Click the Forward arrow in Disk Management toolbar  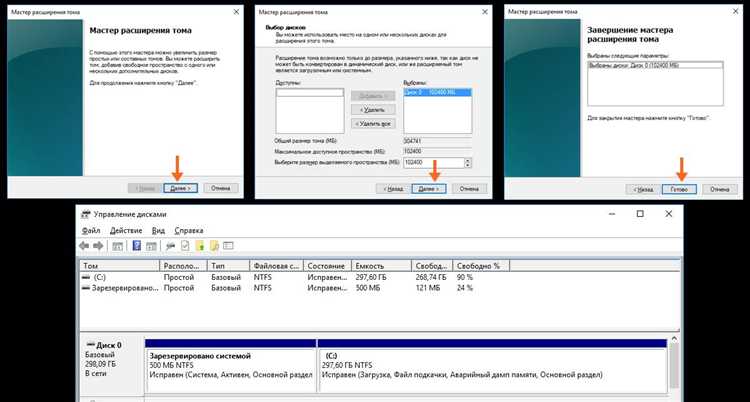pyautogui.click(x=99, y=245)
